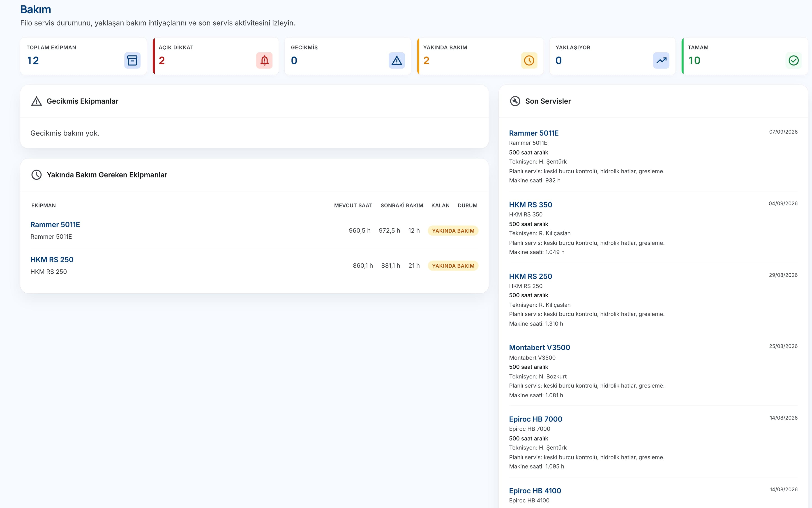Click the Makine saati: 1.049 h line

(537, 252)
